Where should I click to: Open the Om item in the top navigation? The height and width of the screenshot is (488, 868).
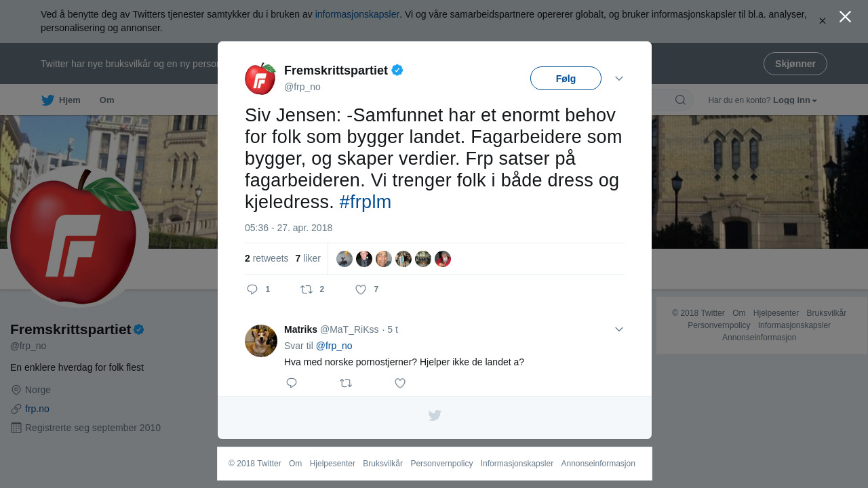(107, 100)
